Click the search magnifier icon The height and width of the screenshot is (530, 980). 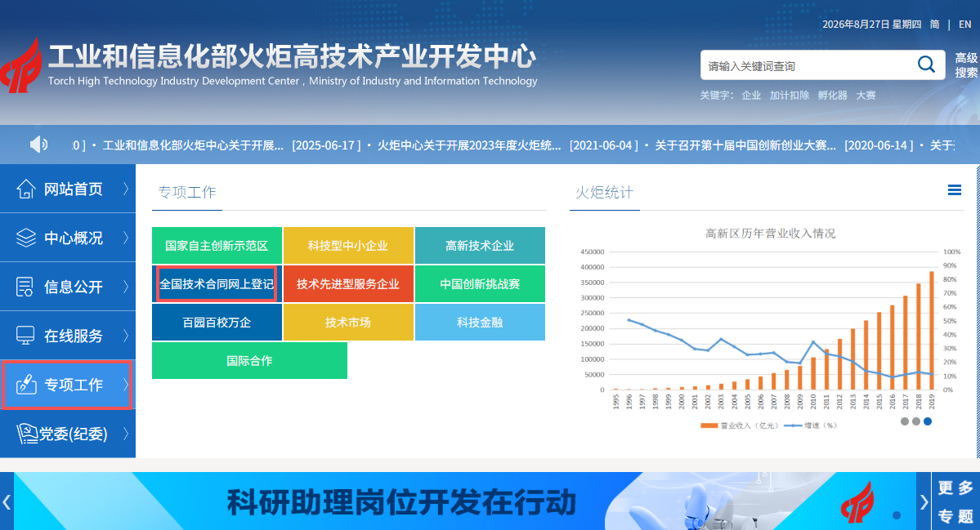pyautogui.click(x=926, y=65)
